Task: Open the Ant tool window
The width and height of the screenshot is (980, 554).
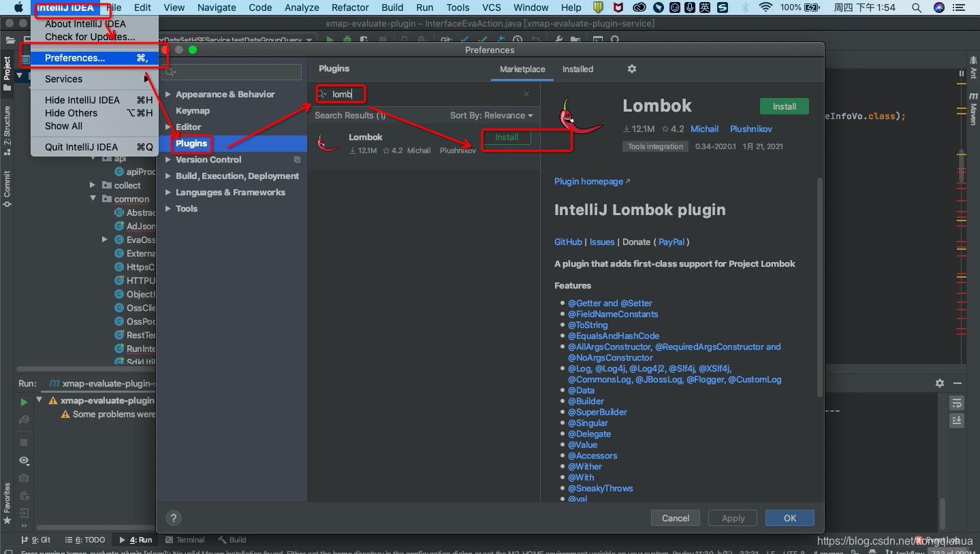Action: 973,67
